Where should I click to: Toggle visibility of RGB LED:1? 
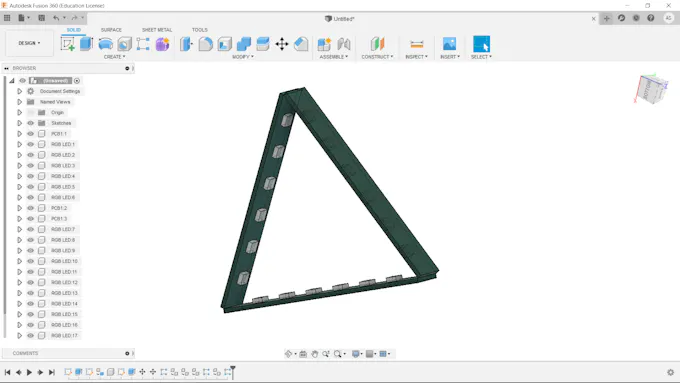point(30,144)
